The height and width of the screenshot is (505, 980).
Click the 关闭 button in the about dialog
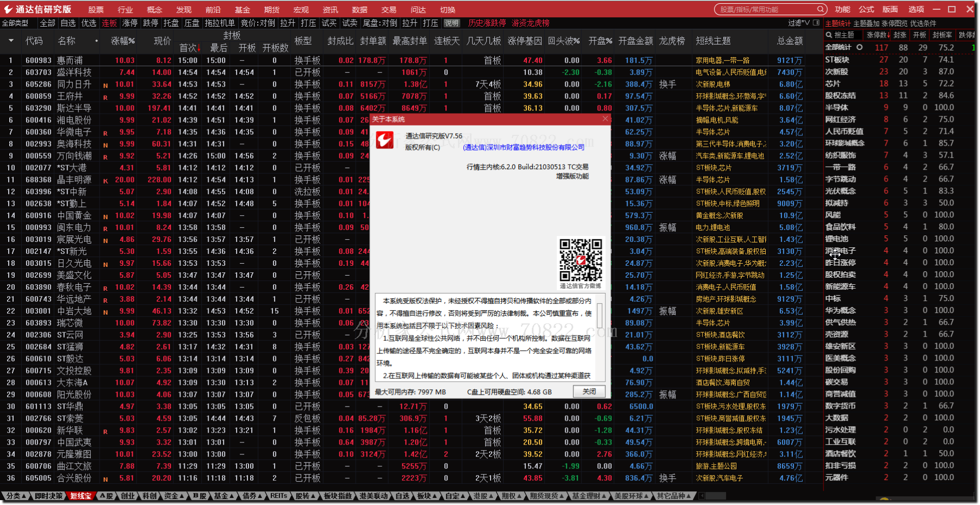(589, 391)
